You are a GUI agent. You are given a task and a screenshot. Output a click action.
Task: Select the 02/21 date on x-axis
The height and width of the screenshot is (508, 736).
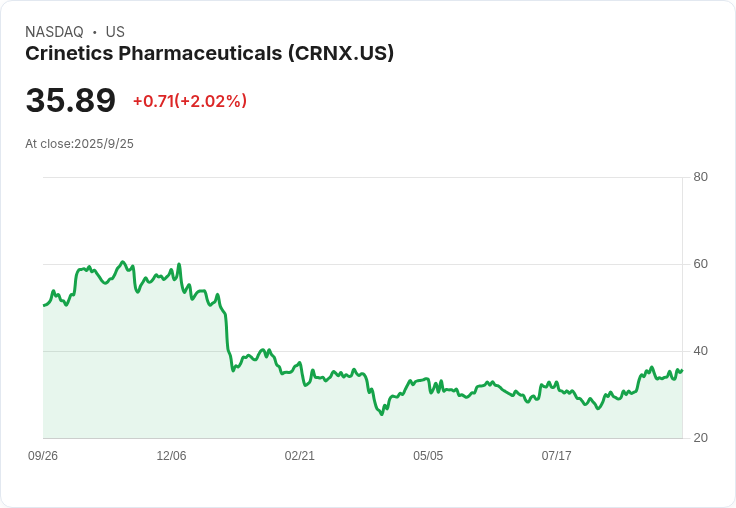[300, 456]
